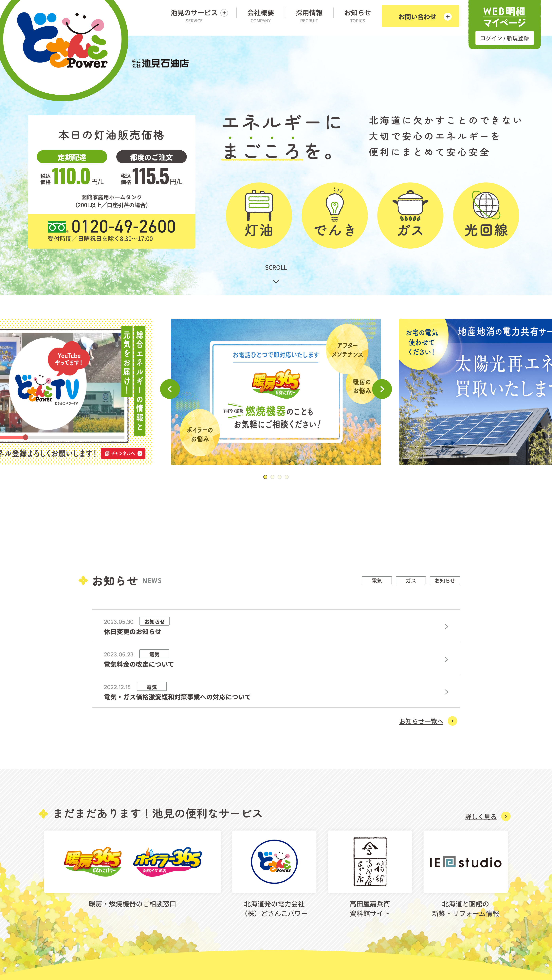
Task: Open 採用情報 RECRUIT menu item
Action: (x=309, y=16)
